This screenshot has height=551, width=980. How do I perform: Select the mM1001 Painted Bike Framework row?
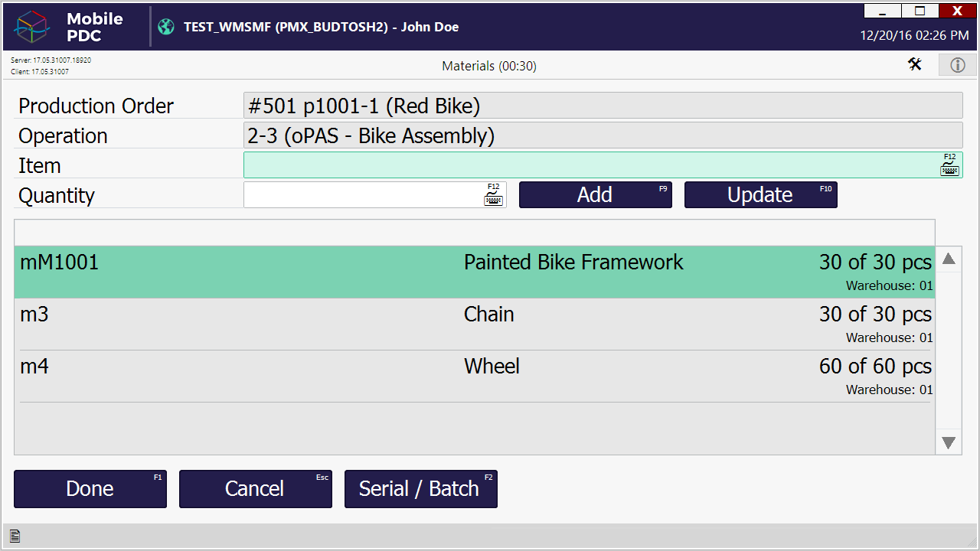click(474, 272)
